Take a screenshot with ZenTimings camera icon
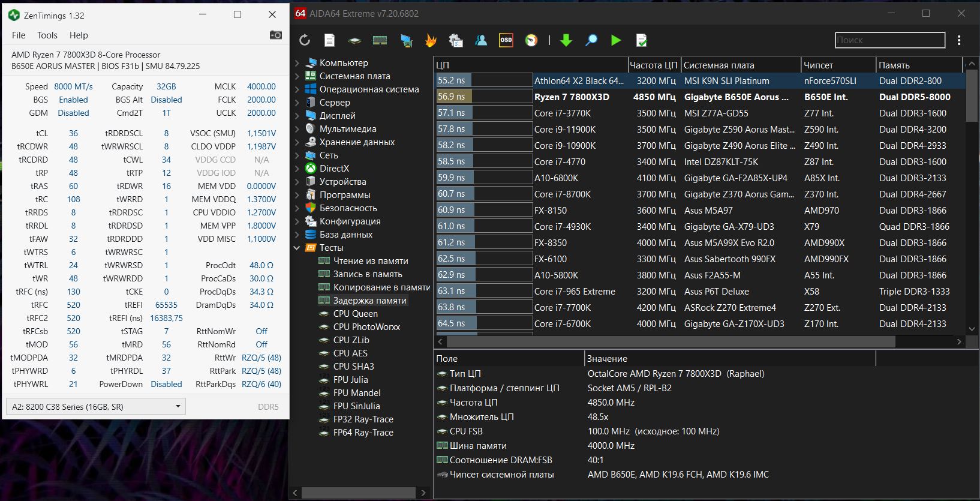Image resolution: width=980 pixels, height=501 pixels. pos(276,35)
